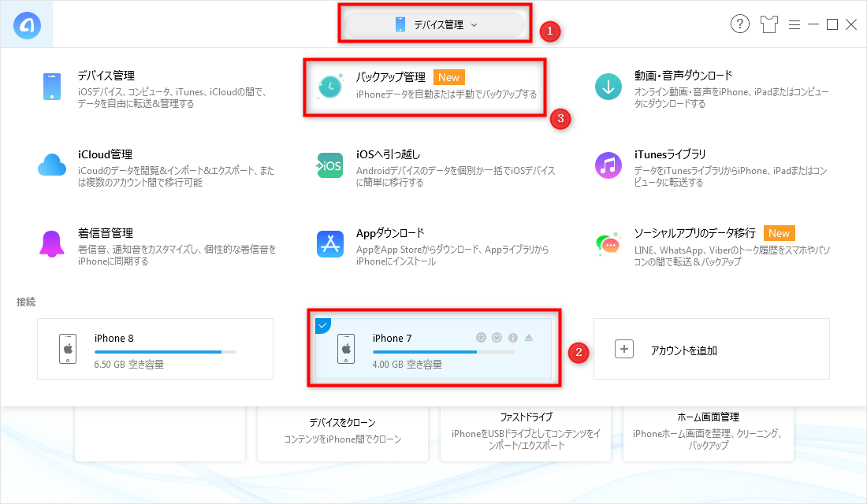Image resolution: width=867 pixels, height=504 pixels.
Task: Open 動画・音声ダウンロード download icon
Action: 608,87
